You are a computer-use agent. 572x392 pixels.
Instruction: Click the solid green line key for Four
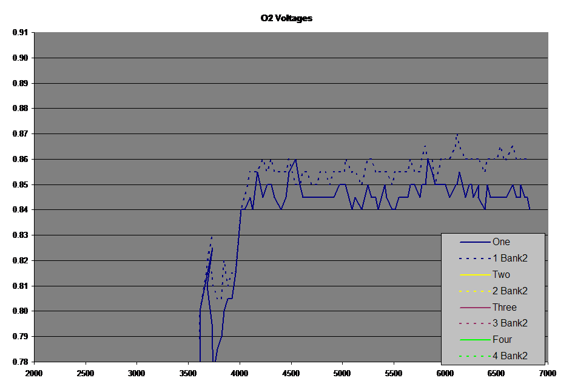click(475, 340)
